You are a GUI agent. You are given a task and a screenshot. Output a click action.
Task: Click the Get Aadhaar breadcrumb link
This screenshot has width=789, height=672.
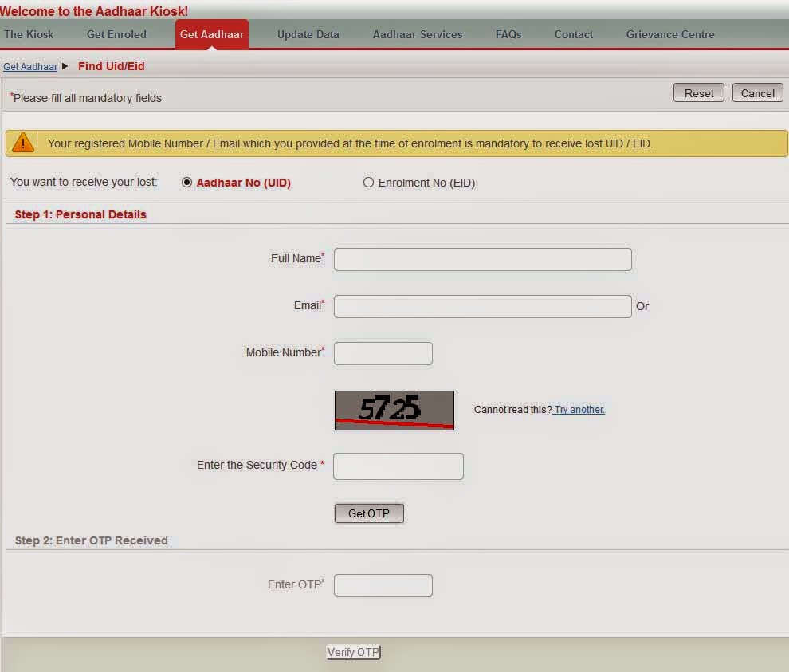(30, 66)
